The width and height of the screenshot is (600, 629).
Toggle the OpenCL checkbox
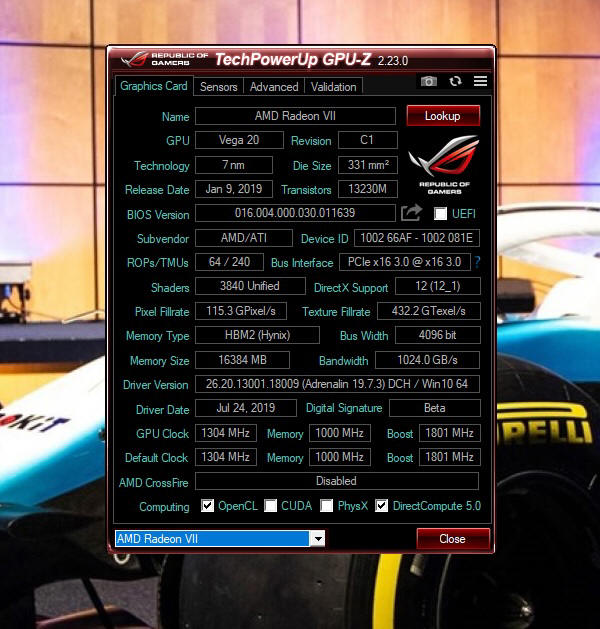point(207,506)
